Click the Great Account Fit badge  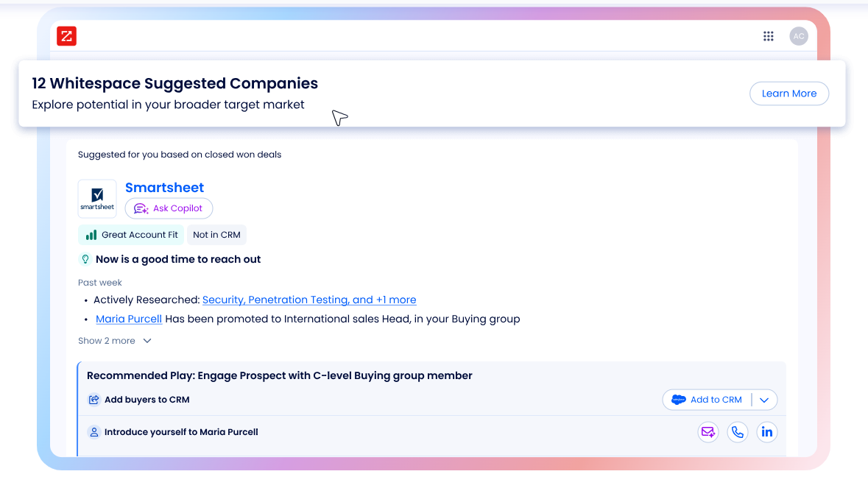pos(131,235)
